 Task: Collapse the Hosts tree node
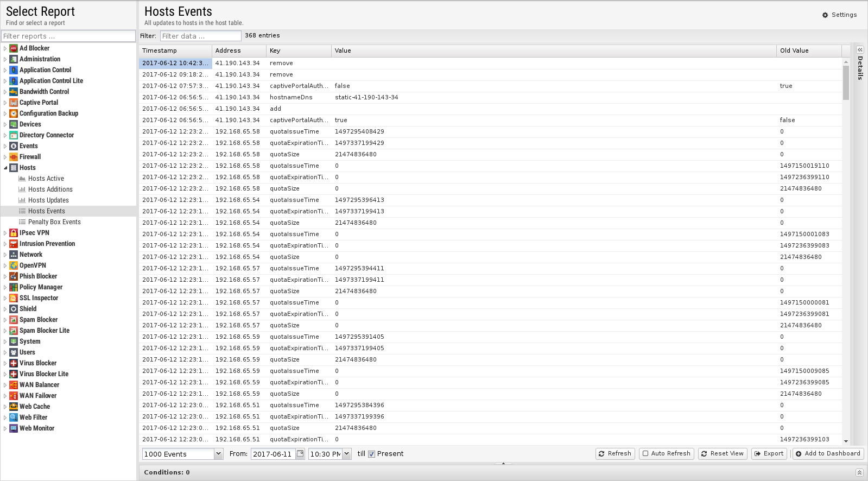(x=5, y=168)
